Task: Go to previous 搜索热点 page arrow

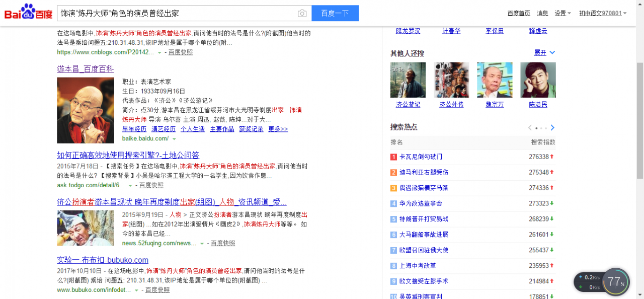Action: pyautogui.click(x=530, y=128)
